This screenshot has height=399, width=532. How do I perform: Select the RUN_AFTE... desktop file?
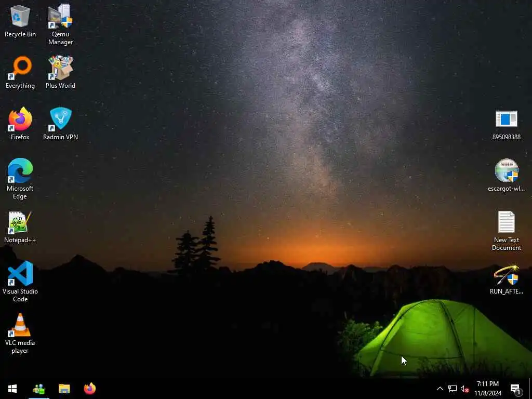coord(506,280)
